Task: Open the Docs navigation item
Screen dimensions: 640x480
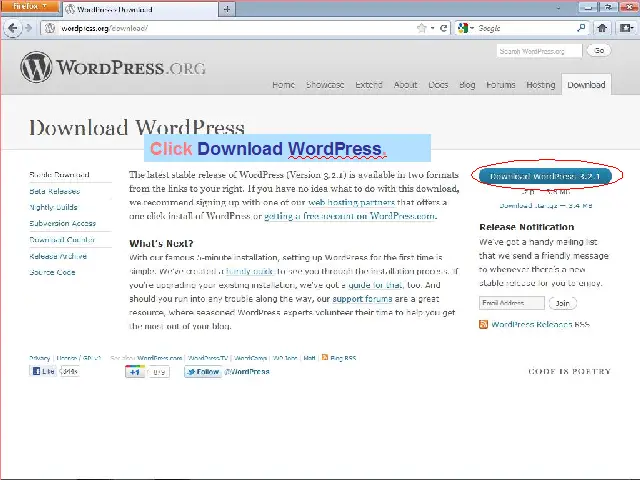Action: (438, 85)
